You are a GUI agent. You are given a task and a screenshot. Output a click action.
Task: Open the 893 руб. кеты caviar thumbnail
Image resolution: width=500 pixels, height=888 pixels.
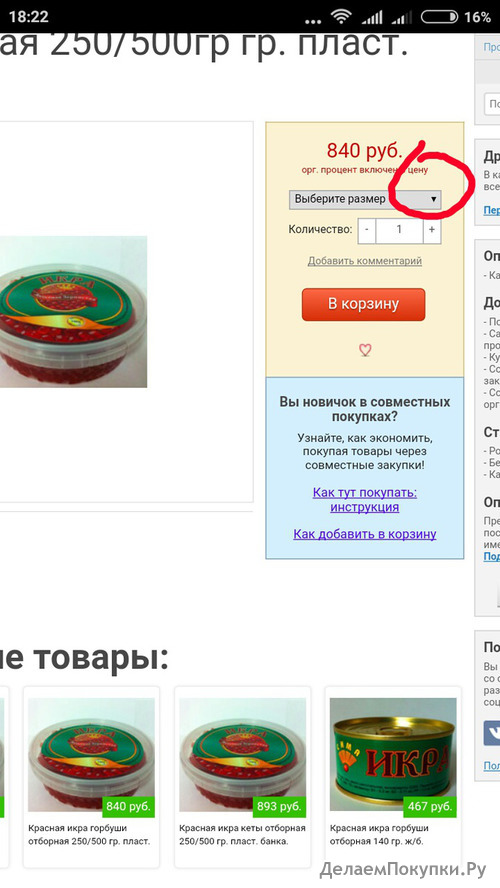click(x=242, y=755)
